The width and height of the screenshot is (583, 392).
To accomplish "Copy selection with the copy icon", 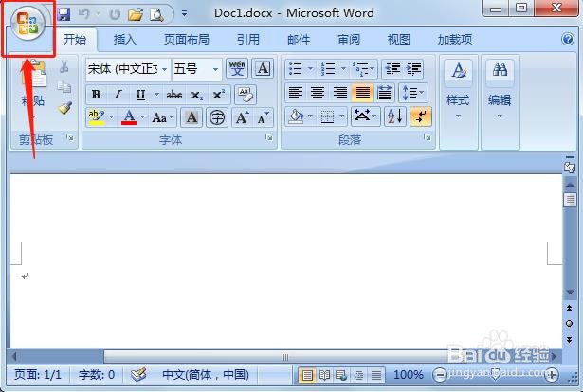I will point(64,87).
